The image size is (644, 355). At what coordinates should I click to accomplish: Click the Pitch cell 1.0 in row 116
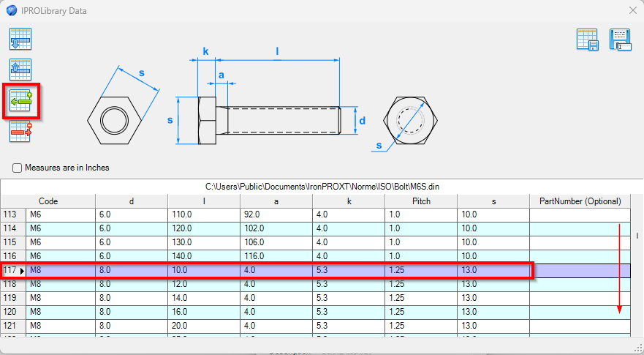[420, 256]
